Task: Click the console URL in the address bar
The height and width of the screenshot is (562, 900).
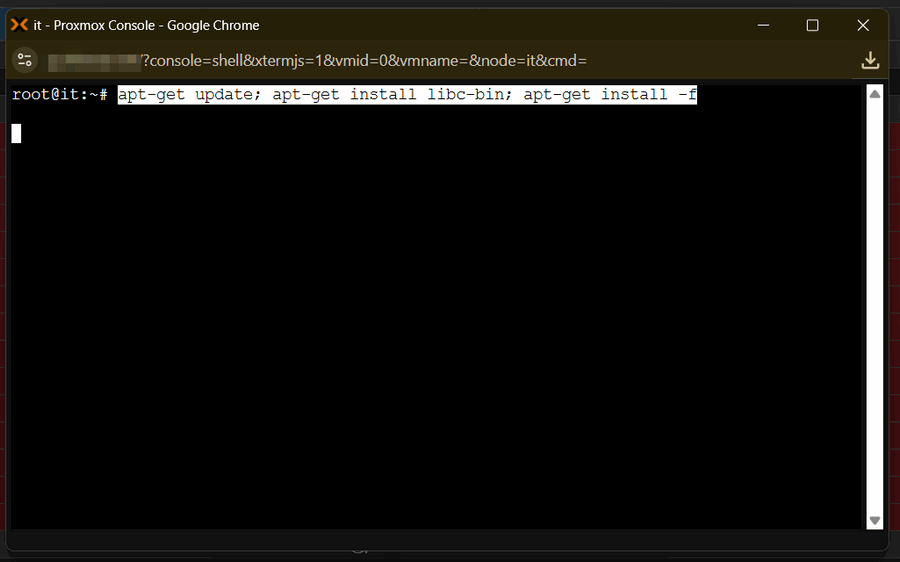Action: tap(365, 61)
